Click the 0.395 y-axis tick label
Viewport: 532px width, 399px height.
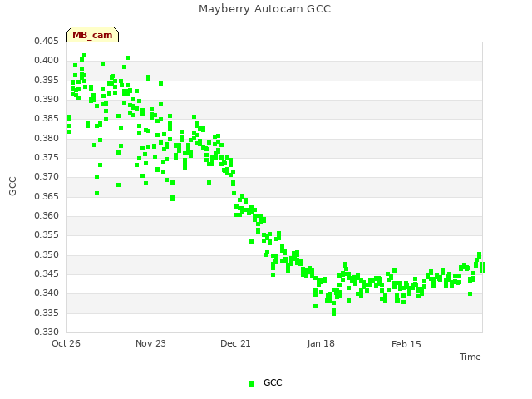click(x=47, y=80)
